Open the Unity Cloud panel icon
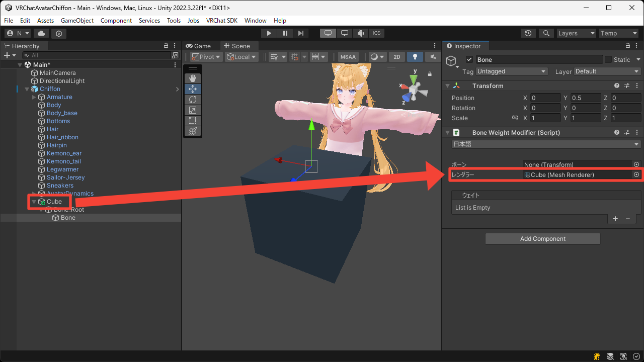 coord(41,33)
